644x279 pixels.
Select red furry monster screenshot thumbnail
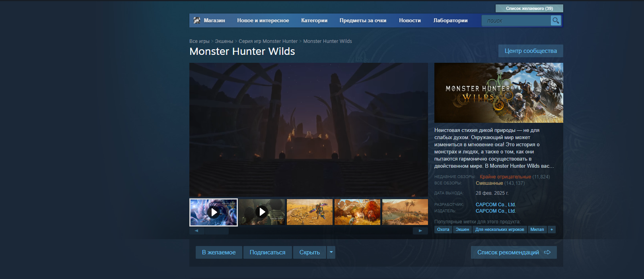[x=357, y=212]
